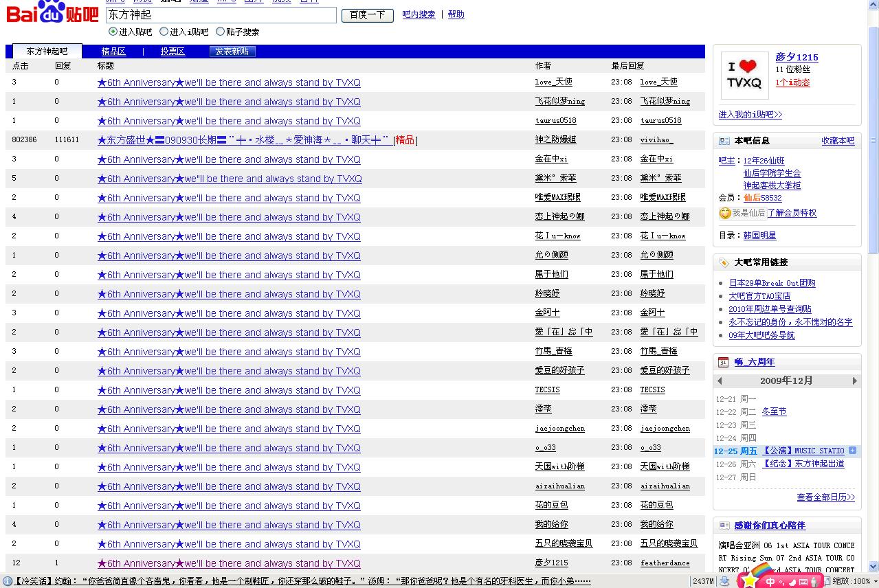
Task: Open the 感谢你们真心陪伴 heading link
Action: [770, 525]
